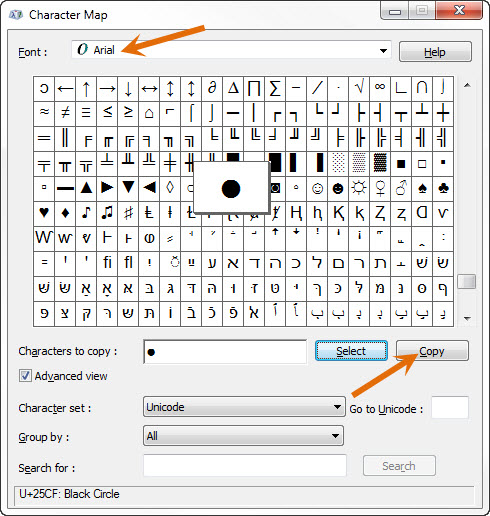Screen dimensions: 490x516
Task: Select the house symbol character
Action: click(149, 114)
